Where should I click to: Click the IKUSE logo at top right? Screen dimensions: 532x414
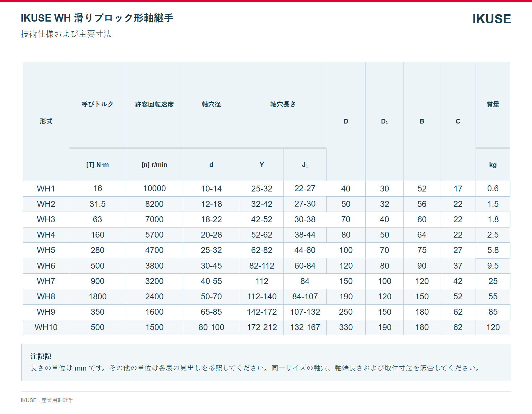(x=492, y=19)
